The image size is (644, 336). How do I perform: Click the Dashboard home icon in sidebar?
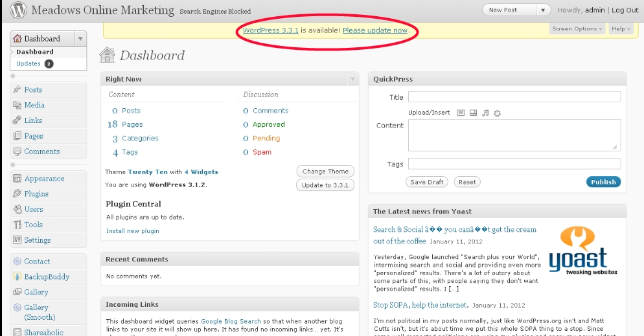tap(17, 39)
